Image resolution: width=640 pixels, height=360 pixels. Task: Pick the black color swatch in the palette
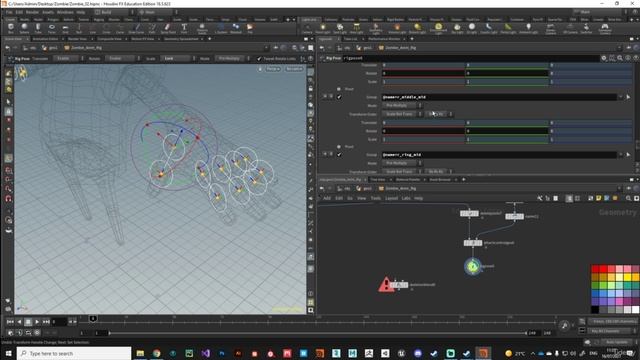[x=595, y=310]
